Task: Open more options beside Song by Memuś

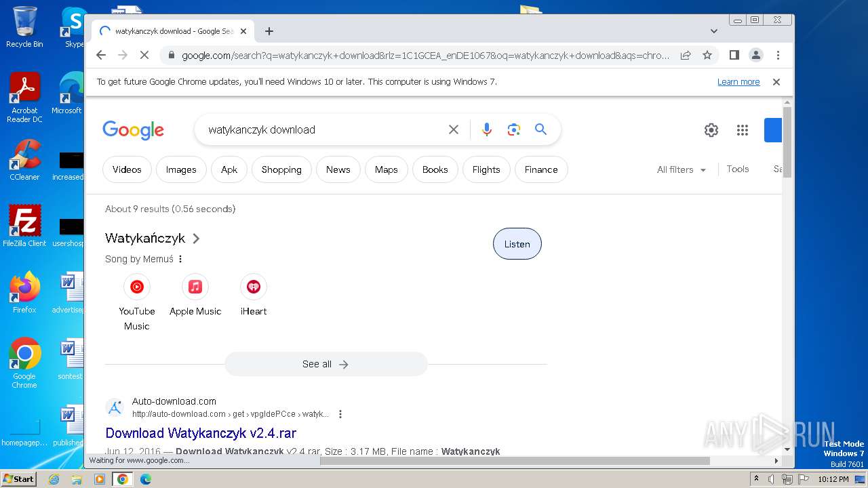Action: pyautogui.click(x=180, y=259)
